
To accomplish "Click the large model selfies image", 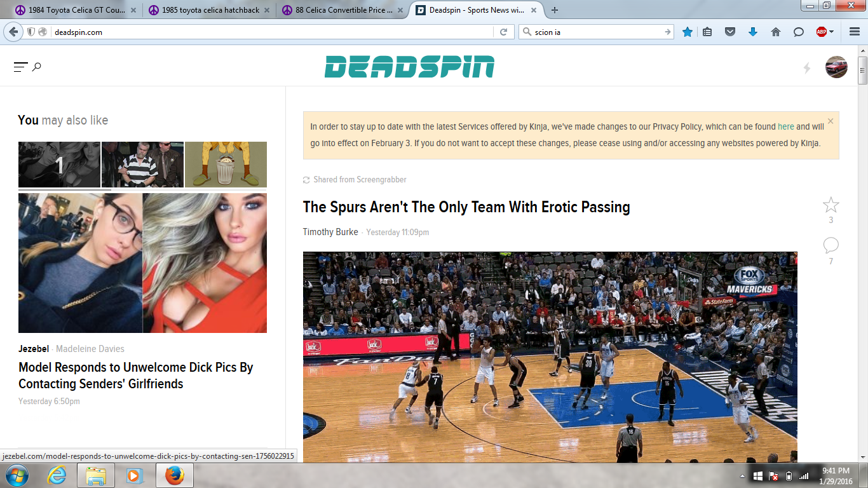I will click(142, 263).
